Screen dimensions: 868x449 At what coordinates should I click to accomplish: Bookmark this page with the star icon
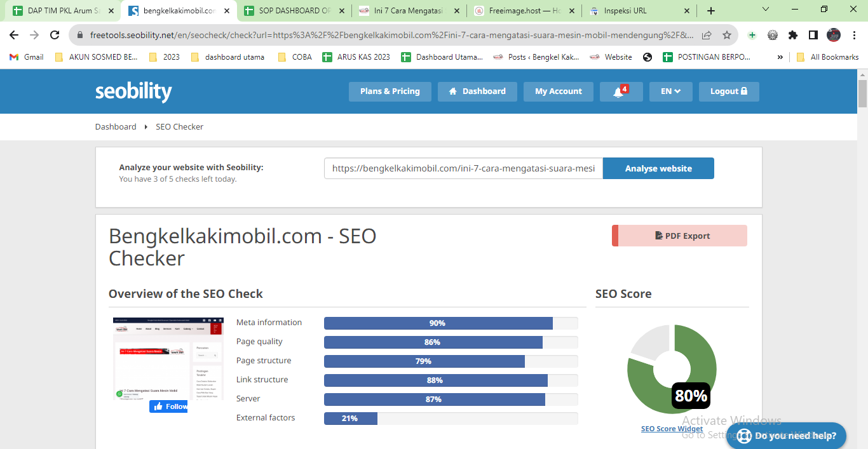click(727, 35)
